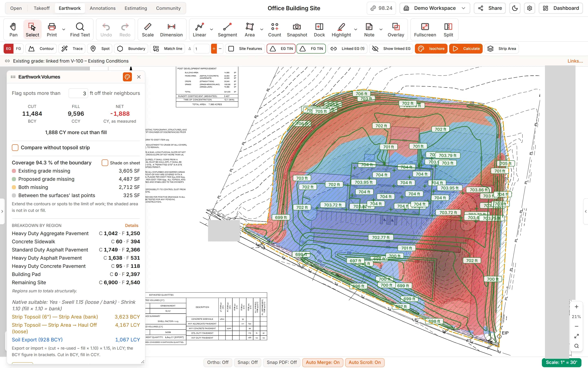Image resolution: width=588 pixels, height=368 pixels.
Task: Take a Snapshot of the sheet
Action: coord(297,29)
